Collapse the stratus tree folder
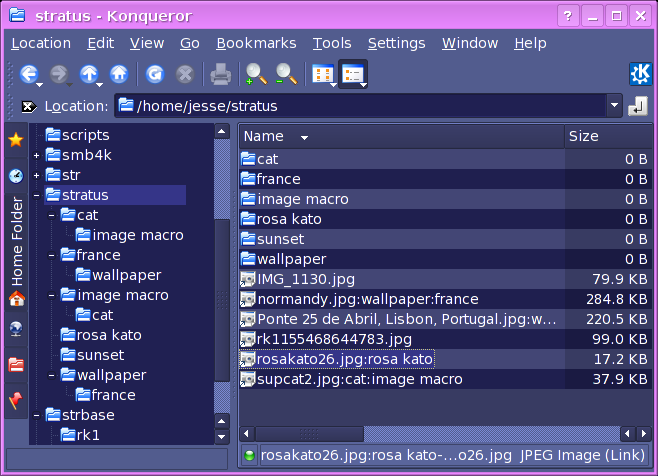The width and height of the screenshot is (658, 476). coord(37,196)
